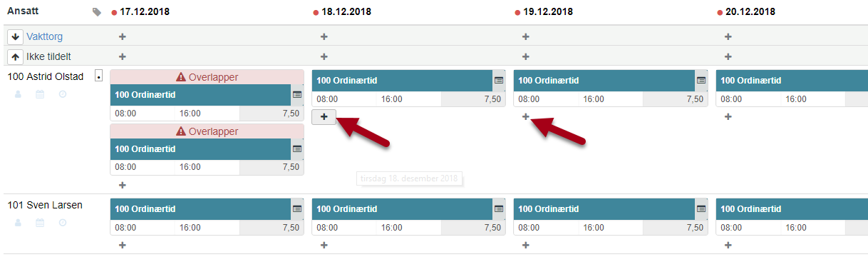Click the tag icon next to Ansatt

tap(96, 12)
